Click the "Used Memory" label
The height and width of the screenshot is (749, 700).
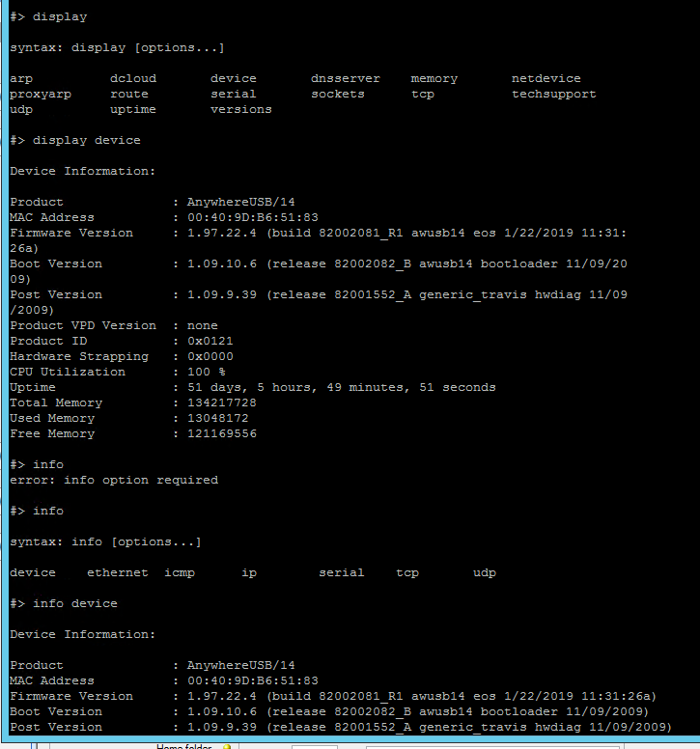(52, 419)
